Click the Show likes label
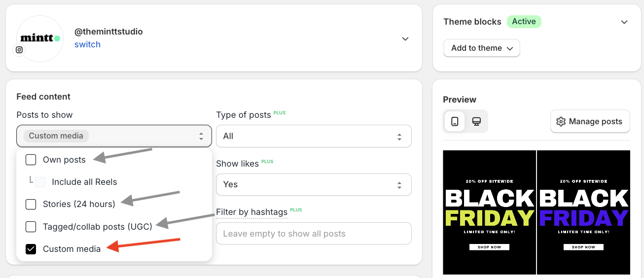 click(238, 164)
